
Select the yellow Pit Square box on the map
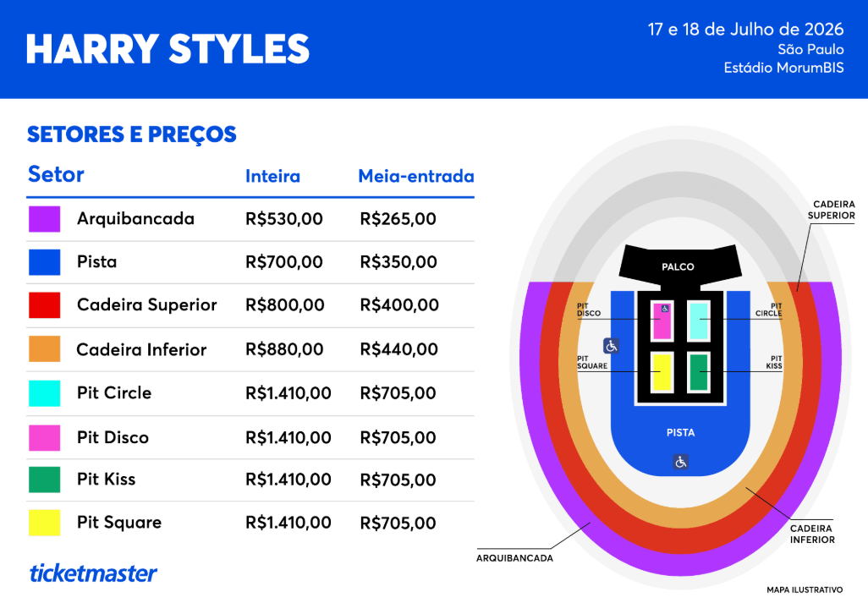[661, 373]
